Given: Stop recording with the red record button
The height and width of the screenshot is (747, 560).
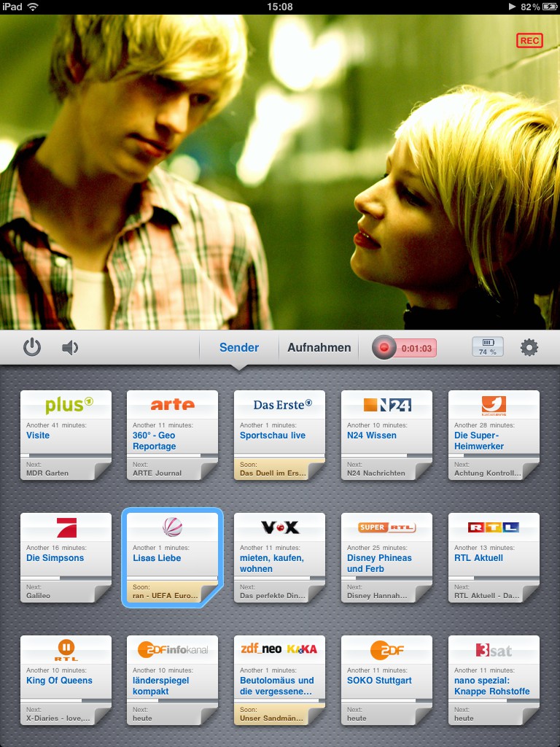Looking at the screenshot, I should 384,348.
